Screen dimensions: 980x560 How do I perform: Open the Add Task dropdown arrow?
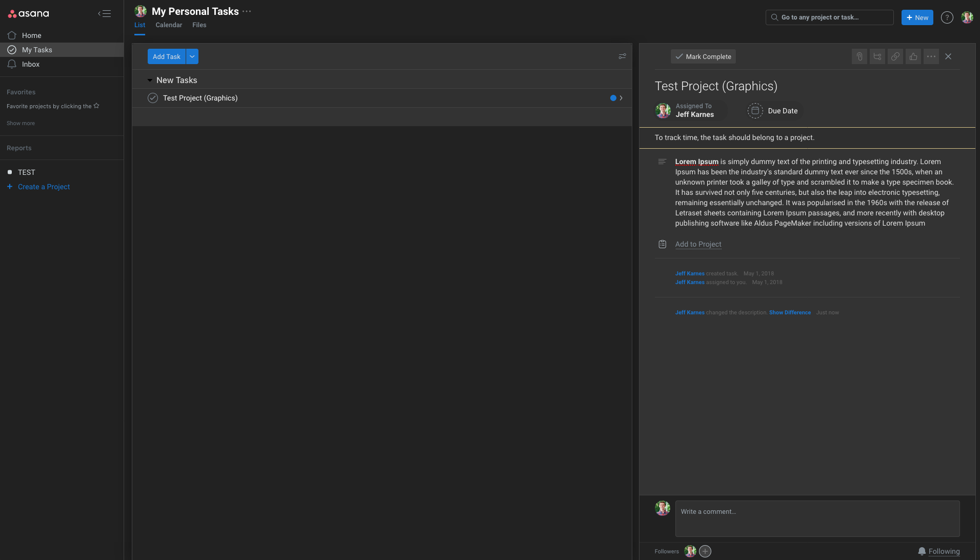click(192, 56)
